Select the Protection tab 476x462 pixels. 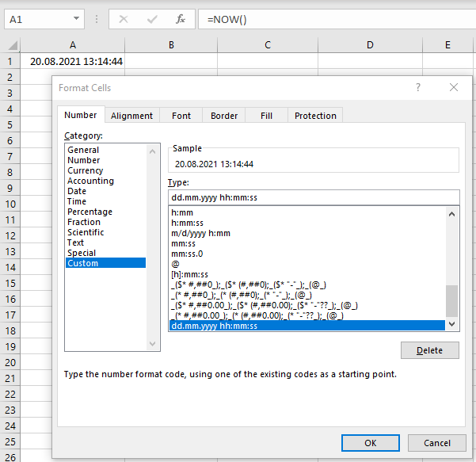coord(315,116)
